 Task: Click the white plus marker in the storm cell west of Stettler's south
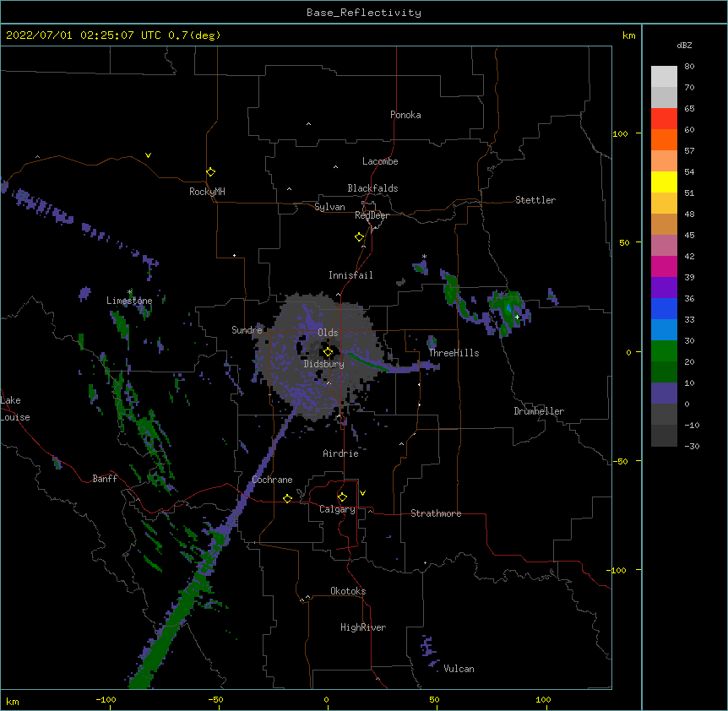[x=517, y=317]
